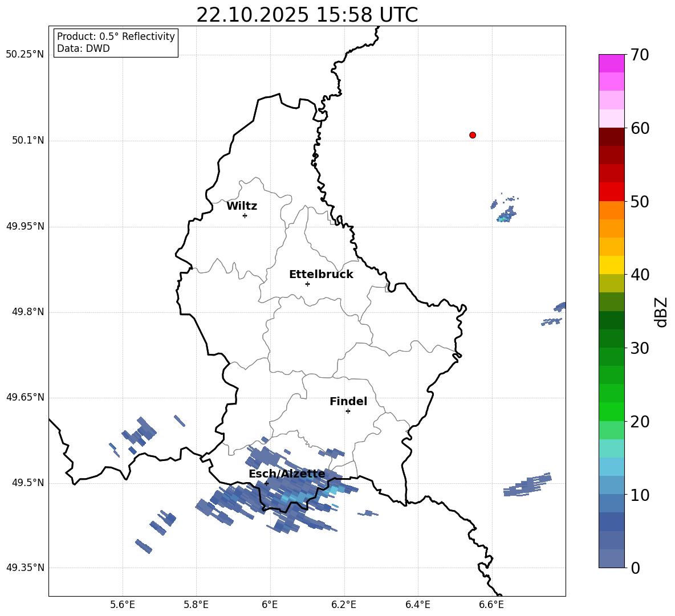Click the orange colorbar swatch below 50
Screen dimensions: 675x616
[x=612, y=210]
